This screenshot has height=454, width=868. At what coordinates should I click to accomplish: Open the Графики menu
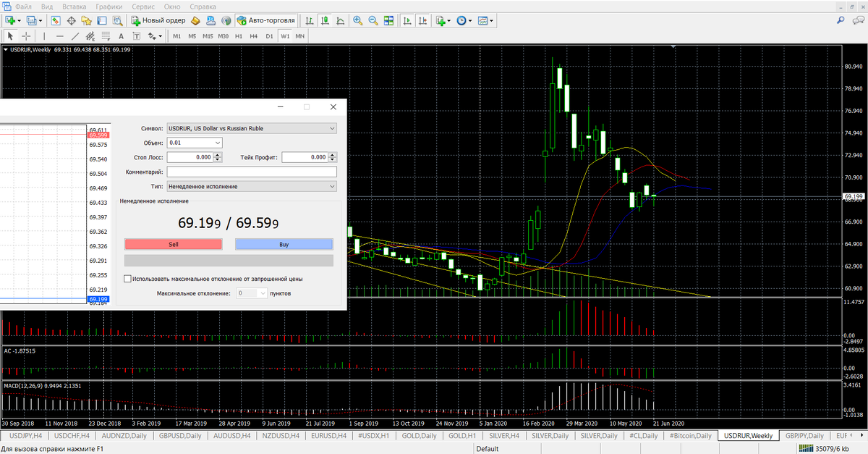[x=109, y=6]
